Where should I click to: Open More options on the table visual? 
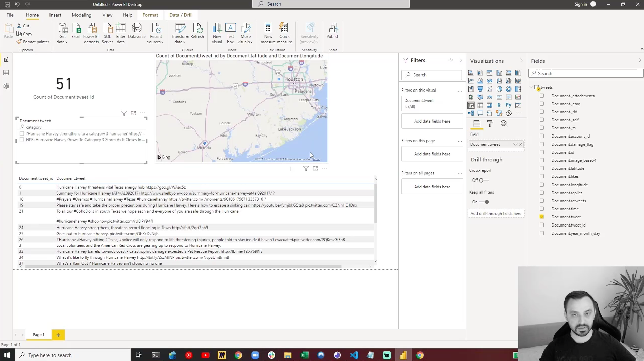click(x=325, y=168)
